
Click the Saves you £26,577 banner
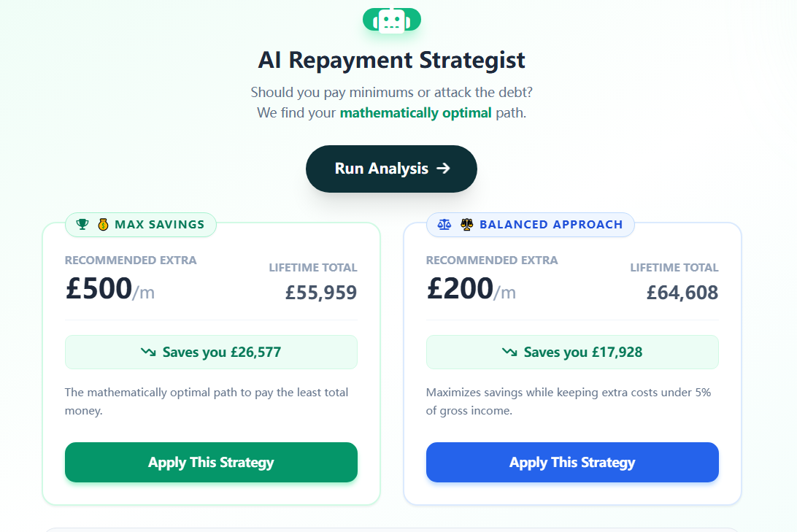pos(211,352)
